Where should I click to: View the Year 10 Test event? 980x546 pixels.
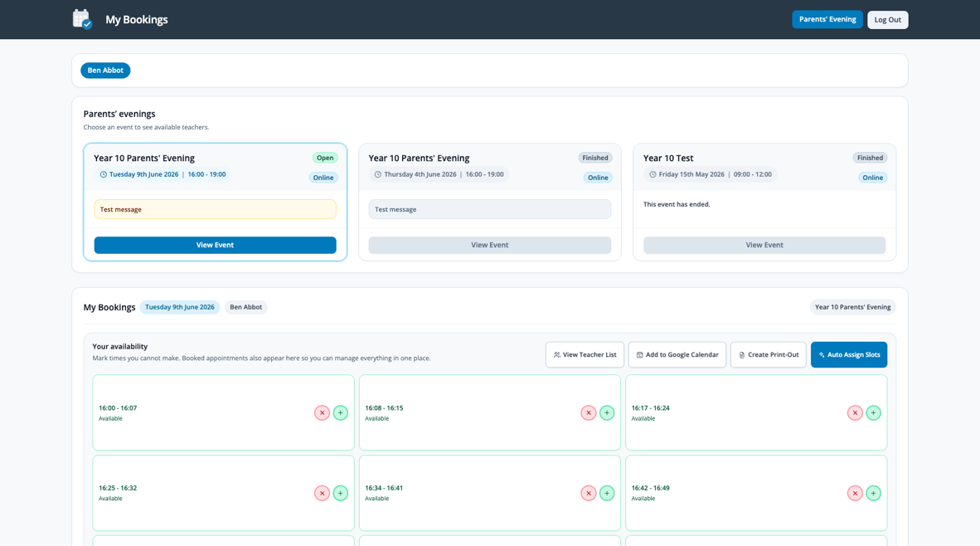click(764, 245)
